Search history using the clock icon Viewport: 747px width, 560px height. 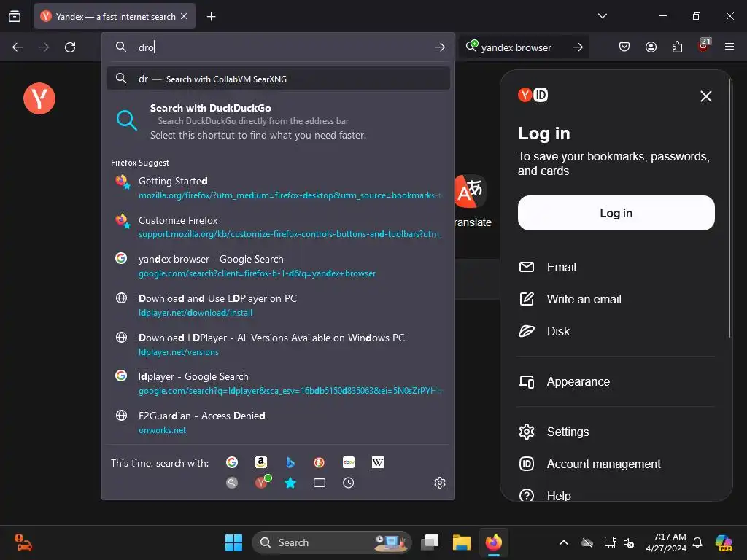[x=348, y=483]
